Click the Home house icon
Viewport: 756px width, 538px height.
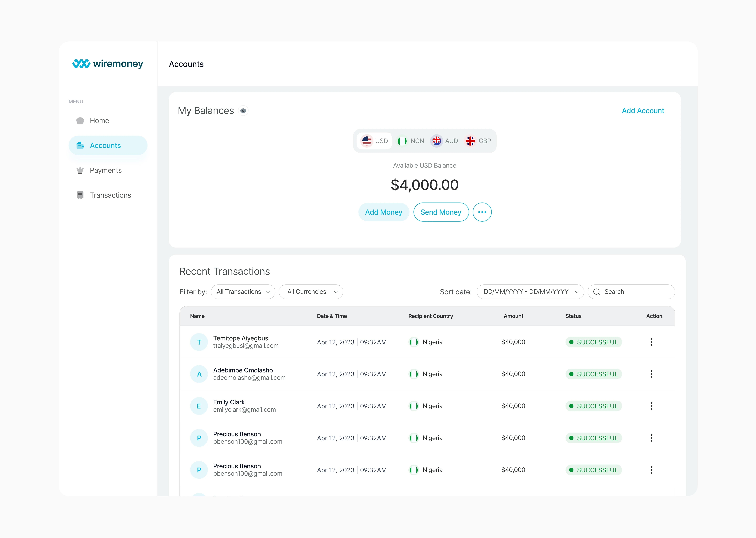tap(80, 121)
